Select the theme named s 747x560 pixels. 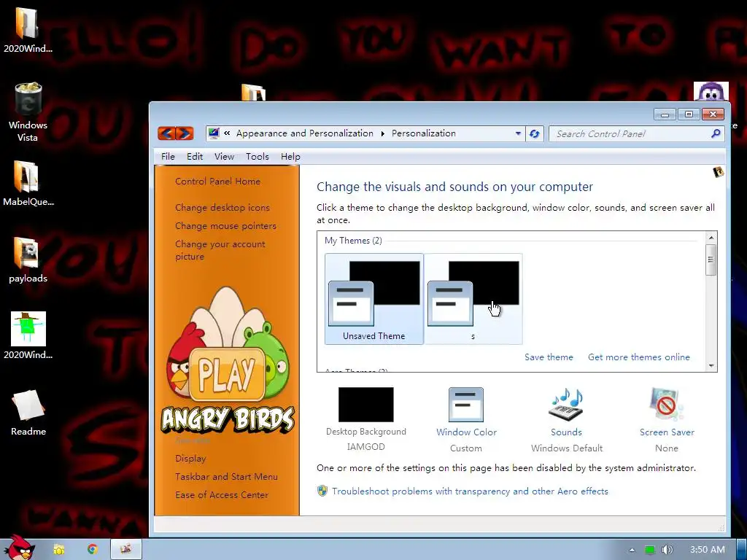click(x=473, y=298)
